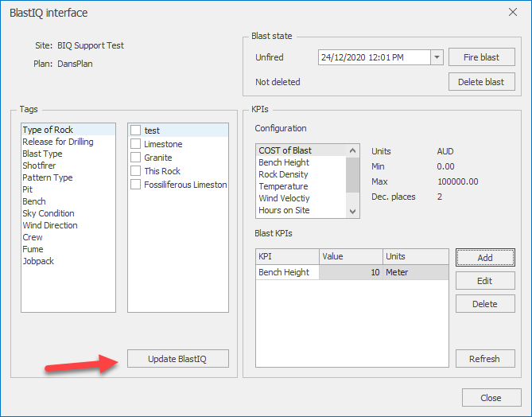Click the Units column header in Blast KPIs

click(416, 256)
